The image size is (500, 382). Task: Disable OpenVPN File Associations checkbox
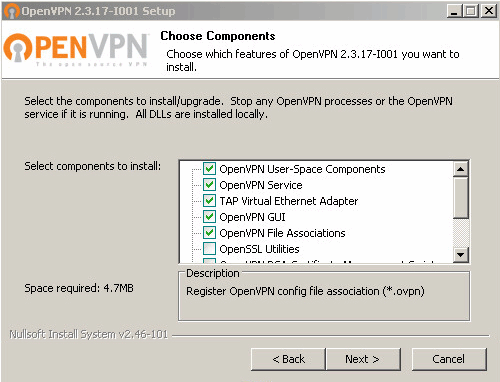[209, 233]
